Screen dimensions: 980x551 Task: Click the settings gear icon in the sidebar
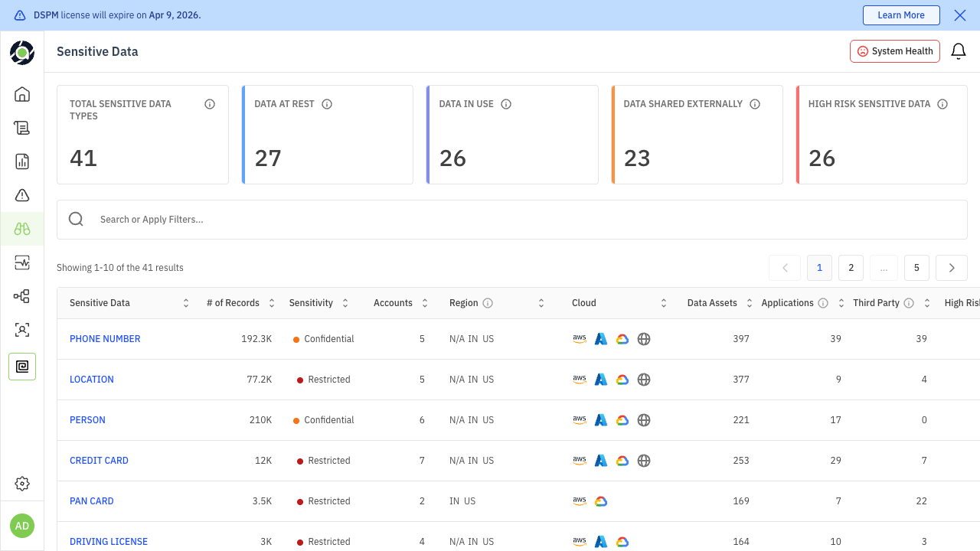tap(22, 484)
